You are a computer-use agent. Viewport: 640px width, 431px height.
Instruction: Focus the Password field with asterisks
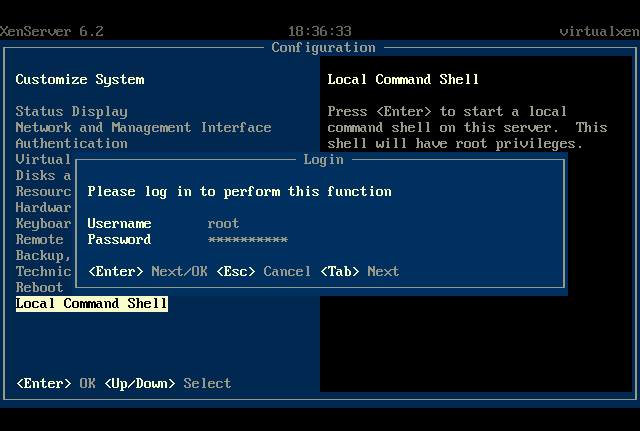tap(247, 239)
